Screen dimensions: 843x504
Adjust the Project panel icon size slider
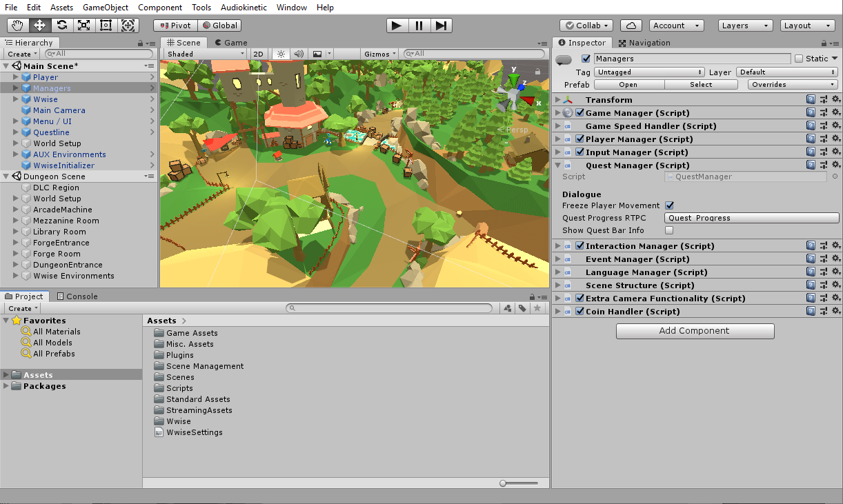tap(505, 483)
